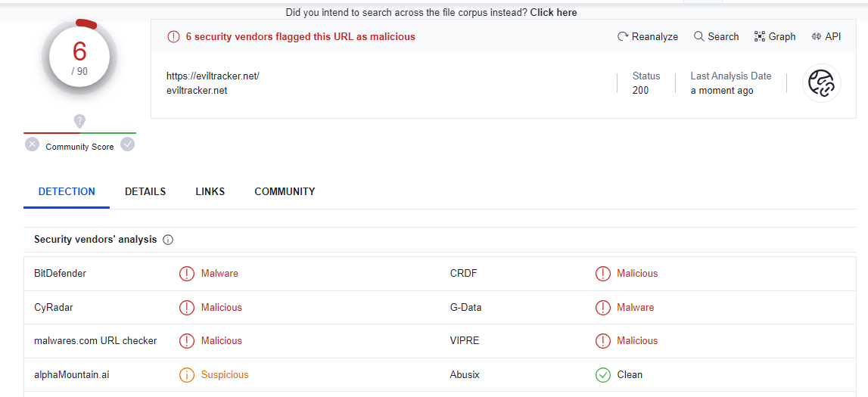Click the BitDefender Malware warning icon
868x397 pixels.
click(187, 274)
